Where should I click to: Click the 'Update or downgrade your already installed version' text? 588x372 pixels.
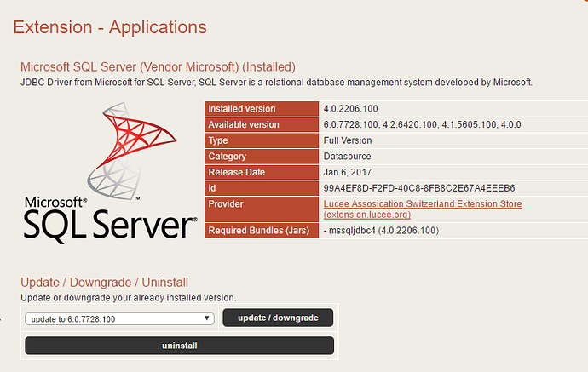point(128,298)
